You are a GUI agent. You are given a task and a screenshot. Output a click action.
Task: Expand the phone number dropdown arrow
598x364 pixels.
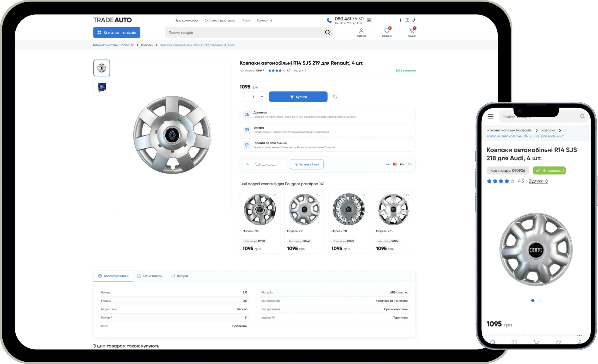[x=369, y=20]
